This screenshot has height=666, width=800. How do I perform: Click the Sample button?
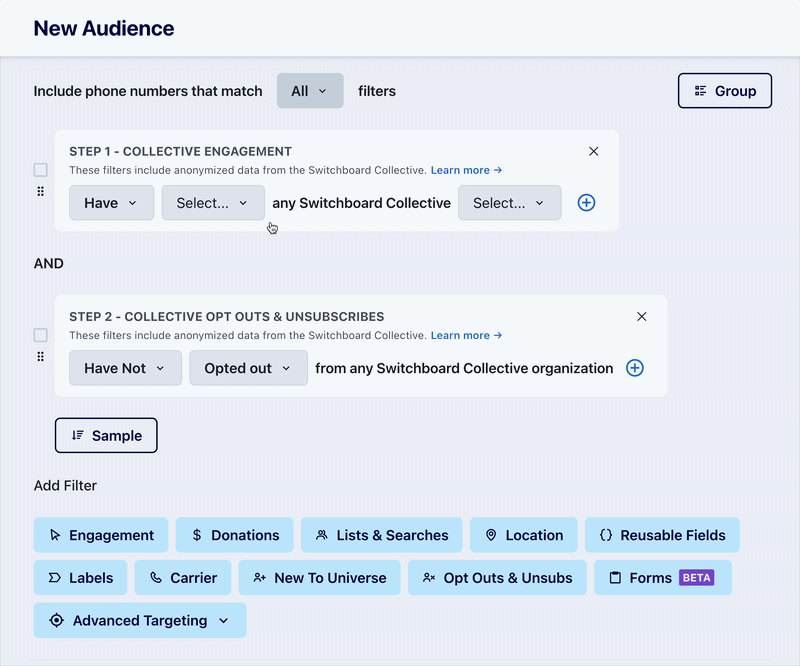tap(106, 435)
